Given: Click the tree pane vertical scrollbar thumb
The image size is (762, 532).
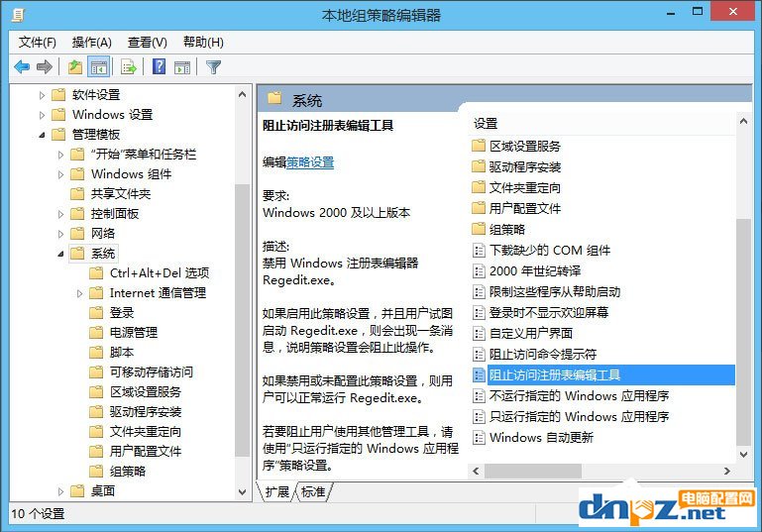Looking at the screenshot, I should tap(242, 321).
